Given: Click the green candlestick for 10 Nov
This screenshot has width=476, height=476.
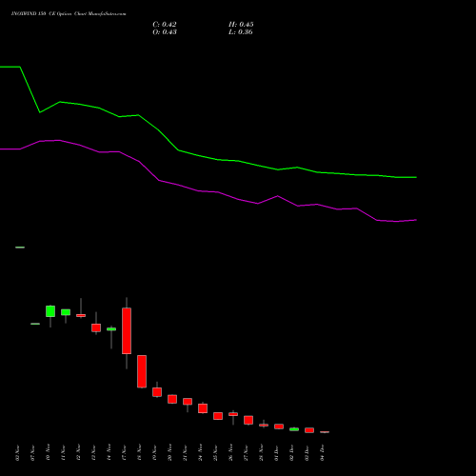Looking at the screenshot, I should tap(50, 311).
